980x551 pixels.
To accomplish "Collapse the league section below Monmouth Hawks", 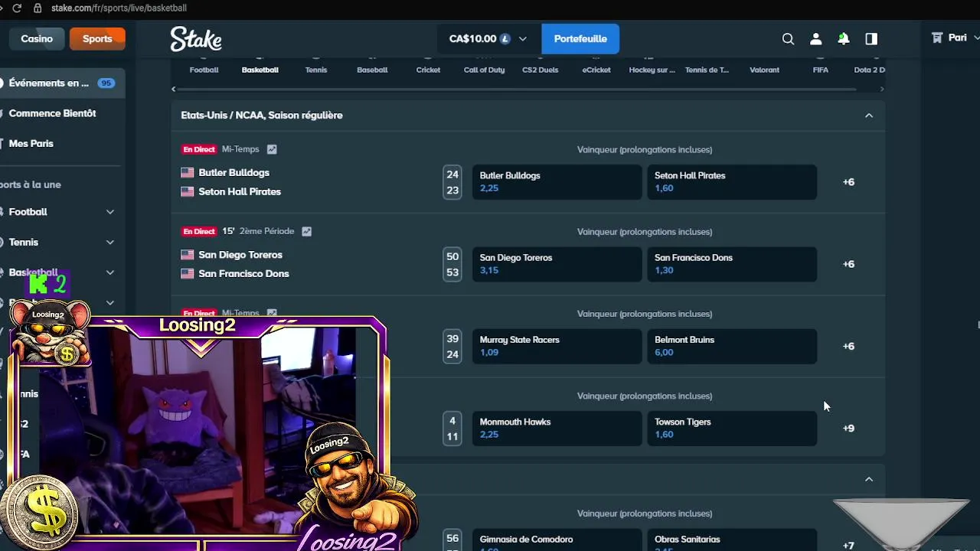I will [x=869, y=479].
